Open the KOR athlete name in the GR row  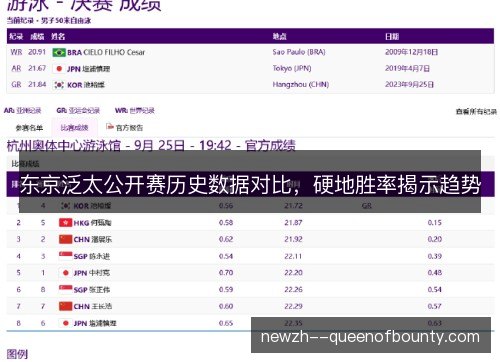[x=86, y=85]
